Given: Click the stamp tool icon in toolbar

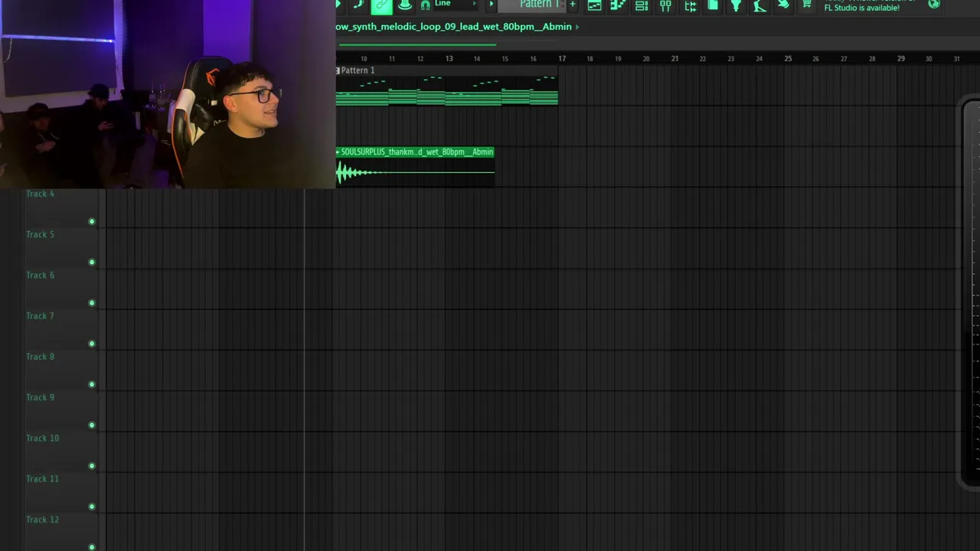Looking at the screenshot, I should [405, 5].
